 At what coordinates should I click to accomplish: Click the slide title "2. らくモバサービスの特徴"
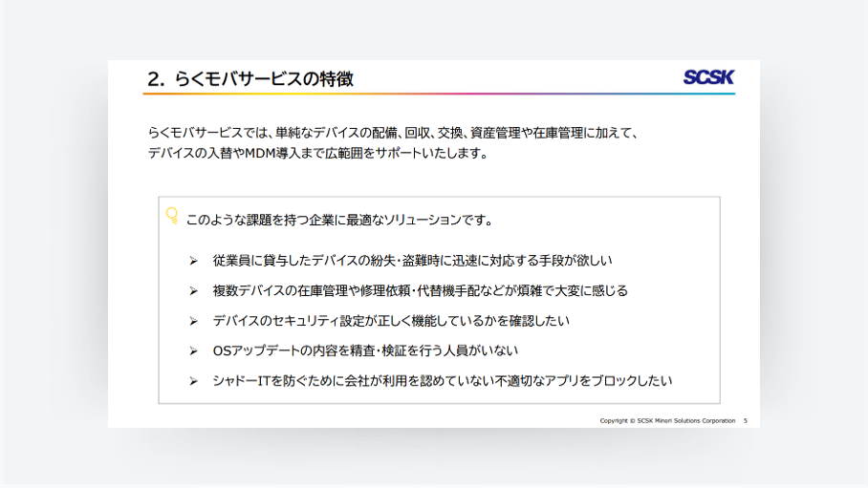click(x=250, y=79)
